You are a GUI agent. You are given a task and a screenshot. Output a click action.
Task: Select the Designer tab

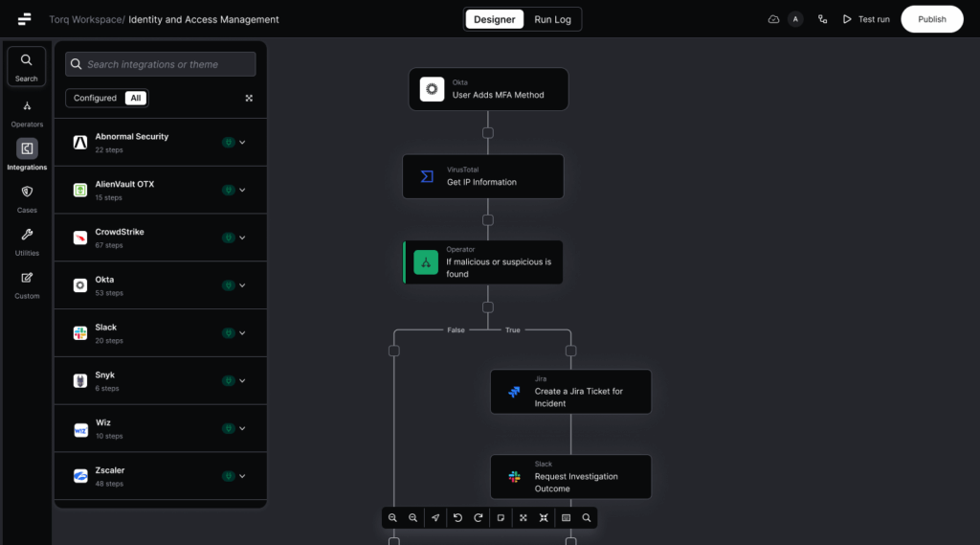(495, 19)
